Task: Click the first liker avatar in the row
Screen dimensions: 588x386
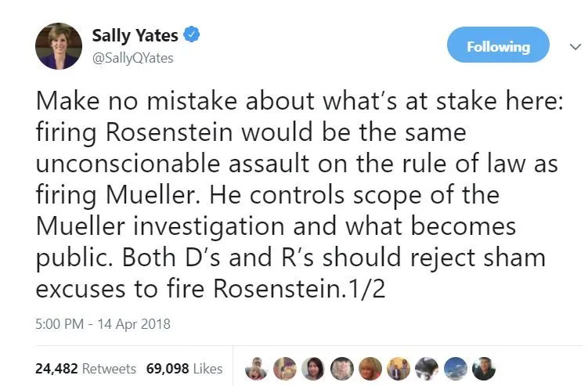Action: click(255, 368)
